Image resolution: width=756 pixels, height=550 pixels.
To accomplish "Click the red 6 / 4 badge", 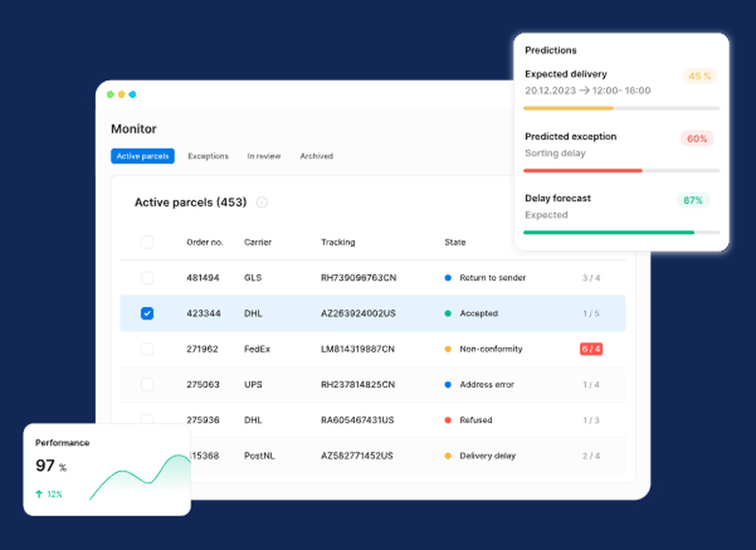I will click(590, 349).
